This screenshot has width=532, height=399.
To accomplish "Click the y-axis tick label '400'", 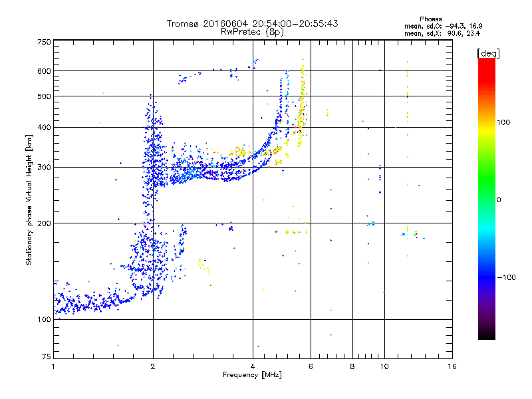I will click(x=45, y=128).
